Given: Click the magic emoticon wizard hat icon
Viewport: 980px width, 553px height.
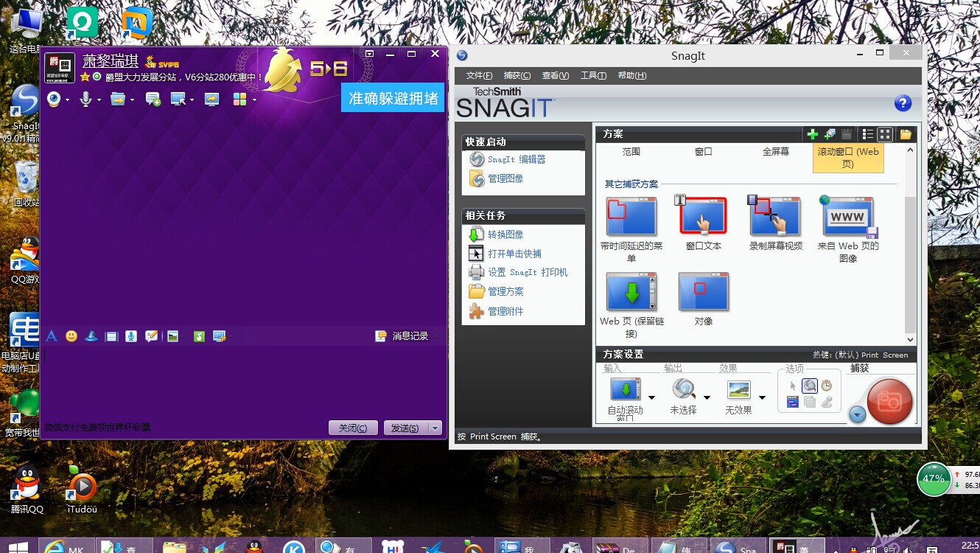Looking at the screenshot, I should (x=91, y=336).
